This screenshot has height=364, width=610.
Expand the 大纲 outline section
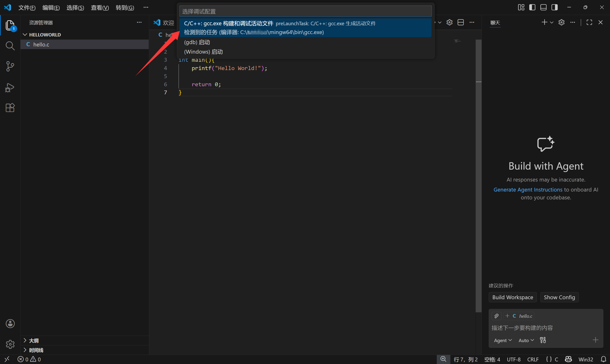[x=84, y=340]
